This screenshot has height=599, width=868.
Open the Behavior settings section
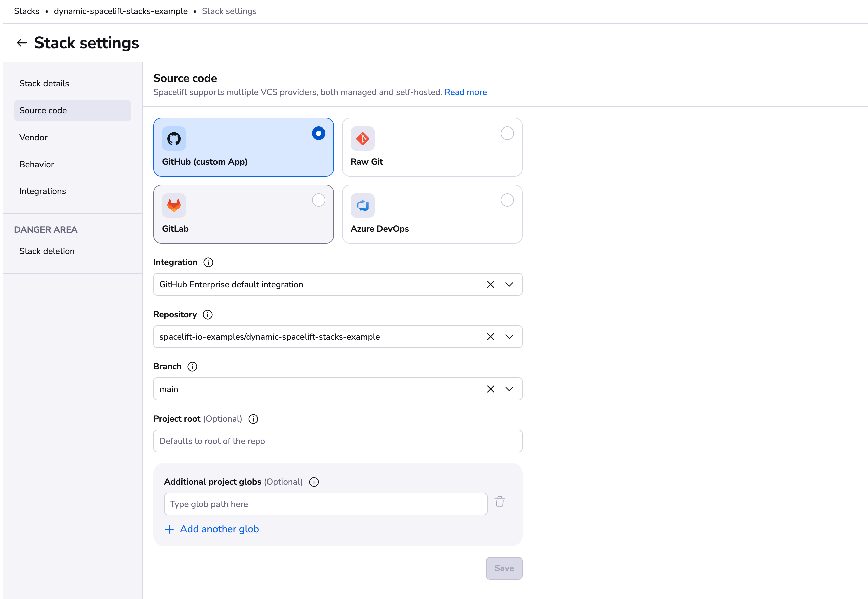coord(37,164)
